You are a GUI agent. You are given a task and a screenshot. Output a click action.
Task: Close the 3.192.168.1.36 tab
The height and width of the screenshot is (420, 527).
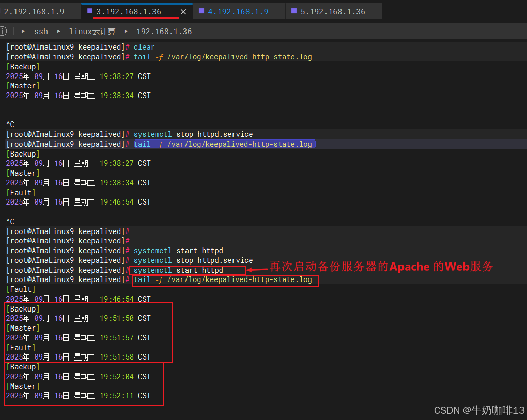[183, 12]
